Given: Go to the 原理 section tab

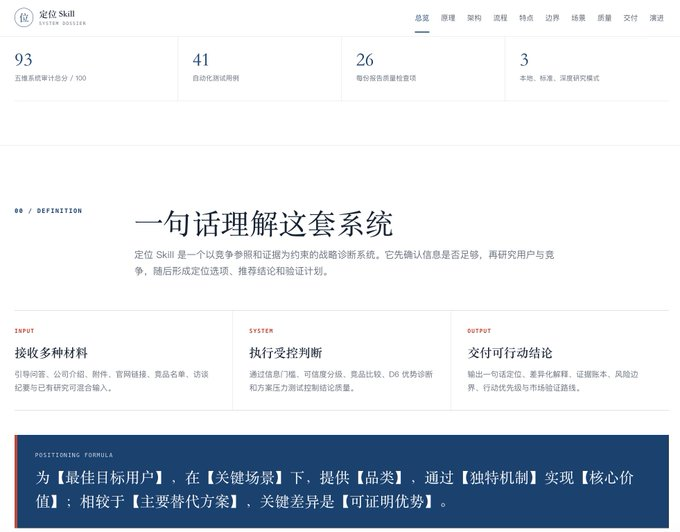Looking at the screenshot, I should pyautogui.click(x=448, y=18).
